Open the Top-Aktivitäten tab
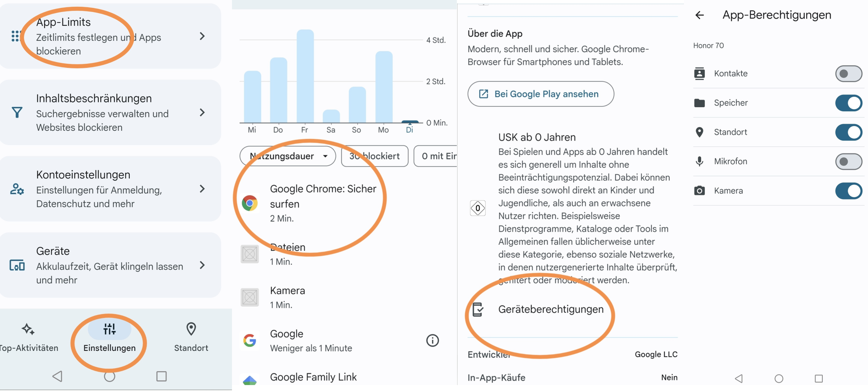Viewport: 868px width, 391px height. pyautogui.click(x=28, y=337)
